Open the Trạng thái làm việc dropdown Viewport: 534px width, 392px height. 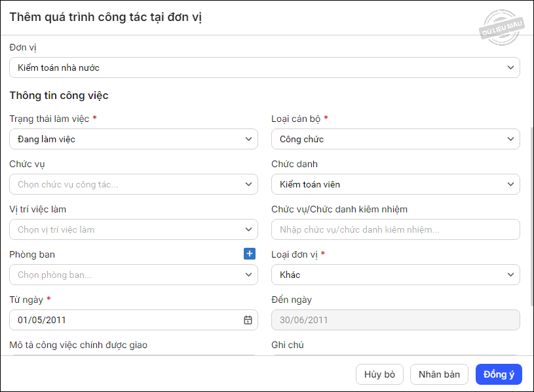coord(133,139)
